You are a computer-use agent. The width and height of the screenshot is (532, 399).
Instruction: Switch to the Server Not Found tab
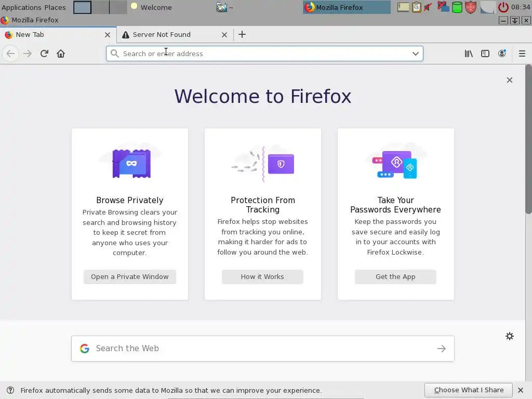[x=175, y=35]
